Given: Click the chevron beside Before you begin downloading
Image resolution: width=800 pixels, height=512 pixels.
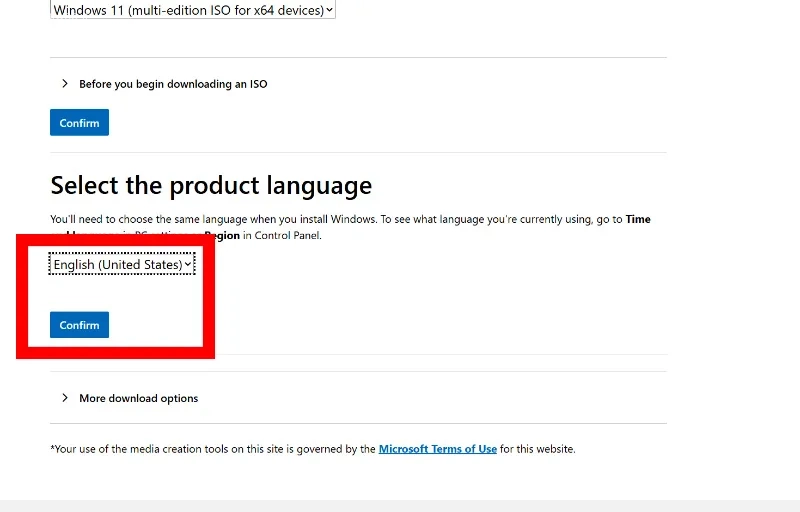Looking at the screenshot, I should tap(65, 84).
